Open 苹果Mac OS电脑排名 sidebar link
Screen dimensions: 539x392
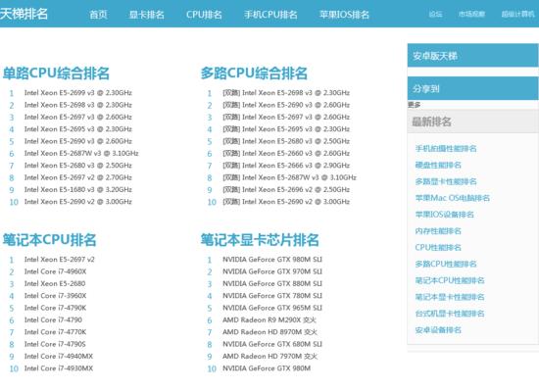[x=453, y=198]
